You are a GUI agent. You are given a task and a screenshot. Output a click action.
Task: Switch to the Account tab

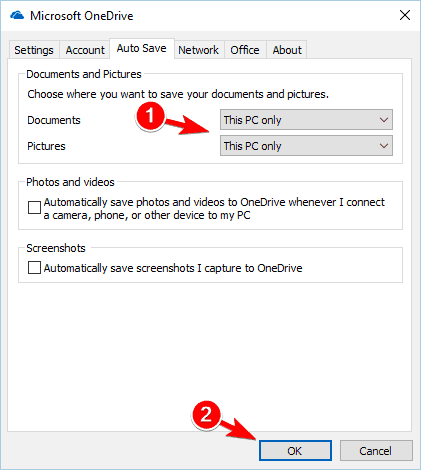click(85, 50)
